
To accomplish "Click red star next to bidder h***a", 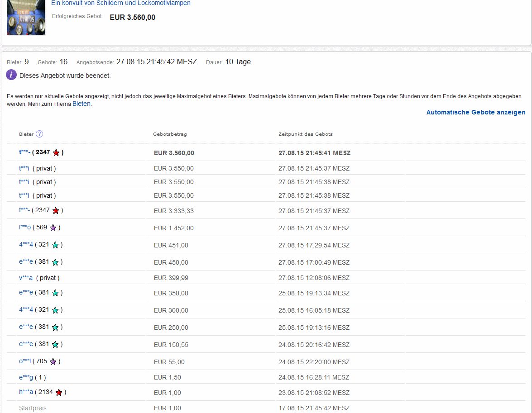I will pos(59,393).
